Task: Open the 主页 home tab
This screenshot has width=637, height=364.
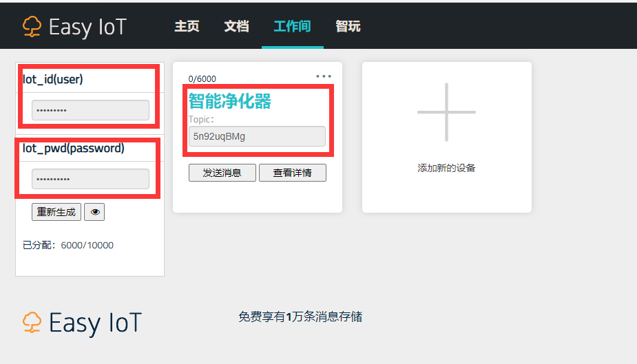Action: [x=187, y=26]
